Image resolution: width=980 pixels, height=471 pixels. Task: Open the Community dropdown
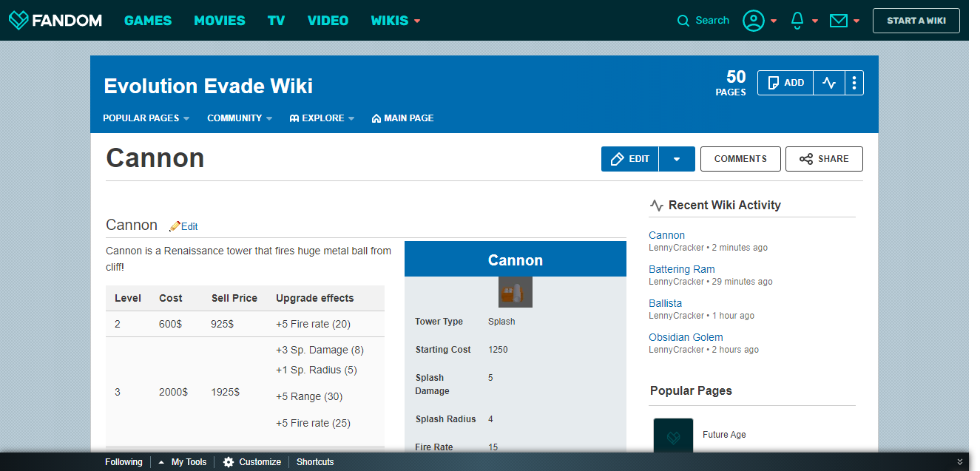pyautogui.click(x=240, y=118)
